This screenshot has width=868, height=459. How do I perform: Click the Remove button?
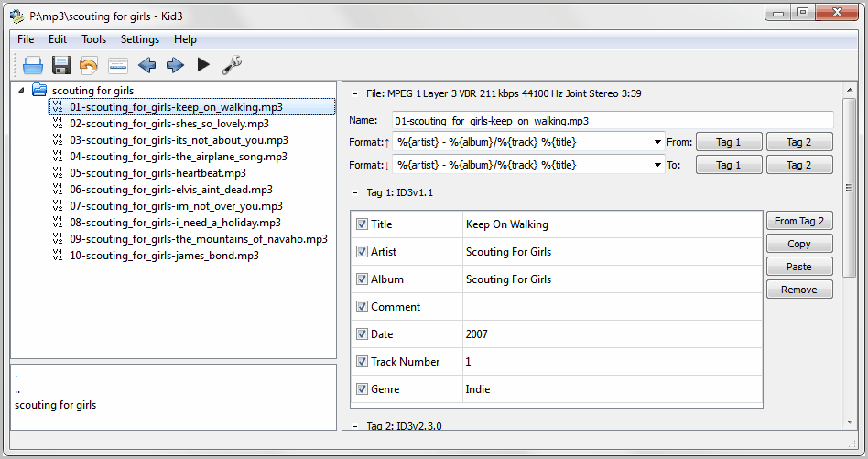(799, 290)
